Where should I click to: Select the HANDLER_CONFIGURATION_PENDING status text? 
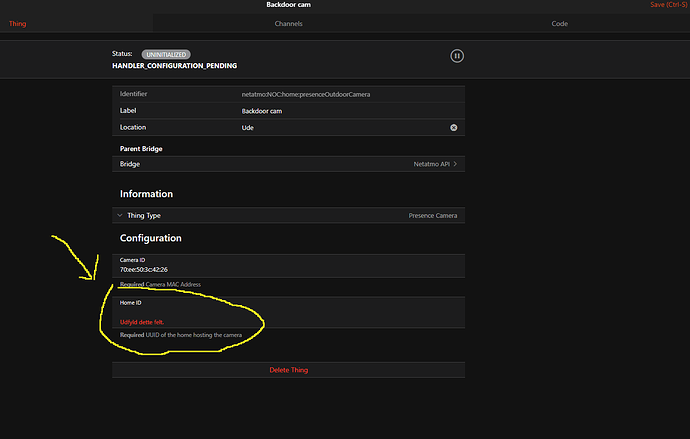pyautogui.click(x=174, y=66)
